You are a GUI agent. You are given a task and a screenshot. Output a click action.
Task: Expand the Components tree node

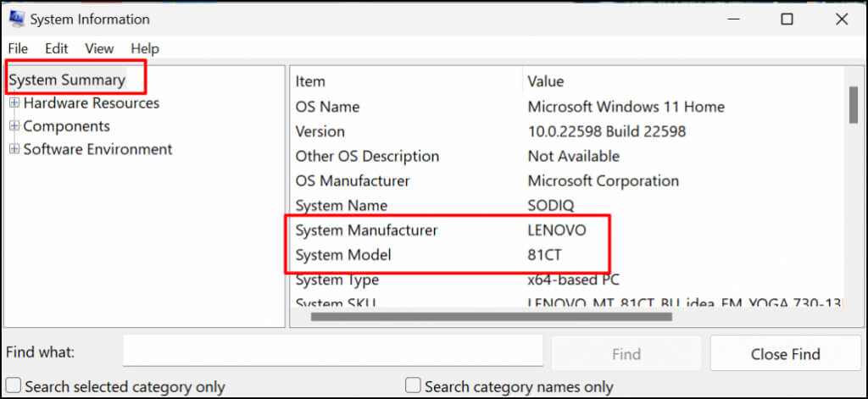point(14,126)
